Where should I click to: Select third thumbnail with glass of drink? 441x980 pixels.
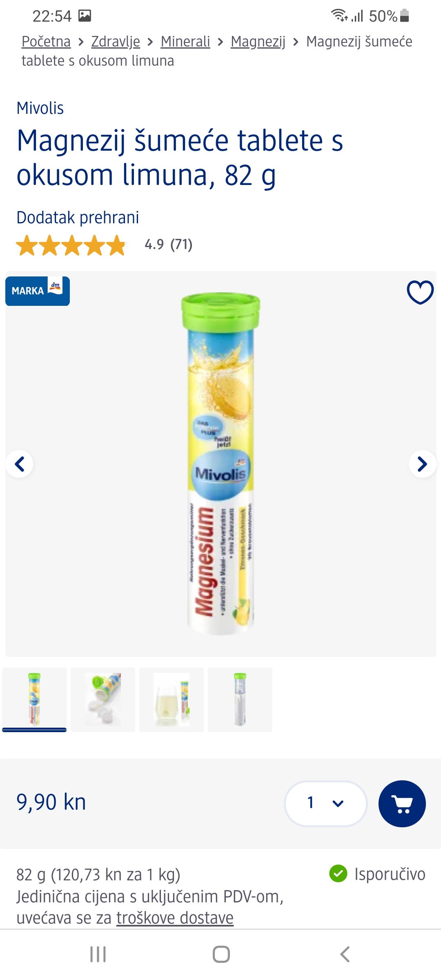click(171, 699)
